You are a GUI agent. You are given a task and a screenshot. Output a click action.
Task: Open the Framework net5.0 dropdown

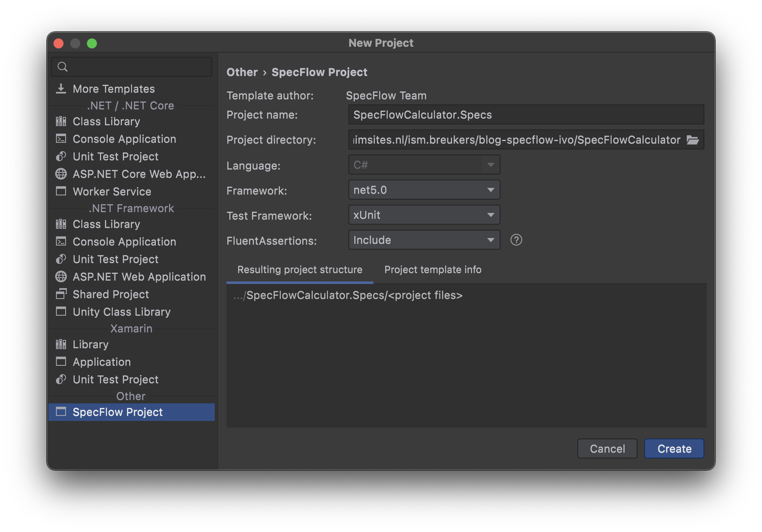424,190
